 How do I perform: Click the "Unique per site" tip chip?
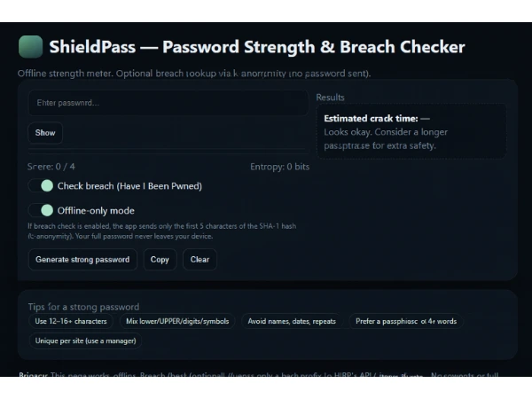pyautogui.click(x=84, y=340)
